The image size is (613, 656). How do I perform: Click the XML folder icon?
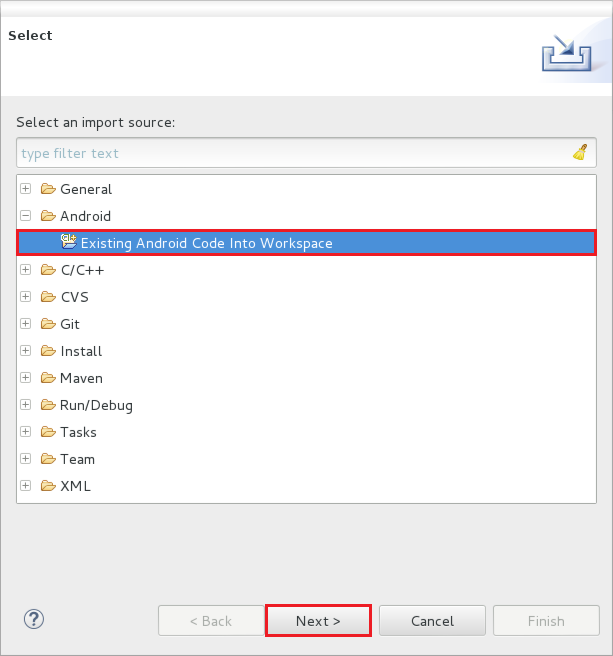(48, 486)
